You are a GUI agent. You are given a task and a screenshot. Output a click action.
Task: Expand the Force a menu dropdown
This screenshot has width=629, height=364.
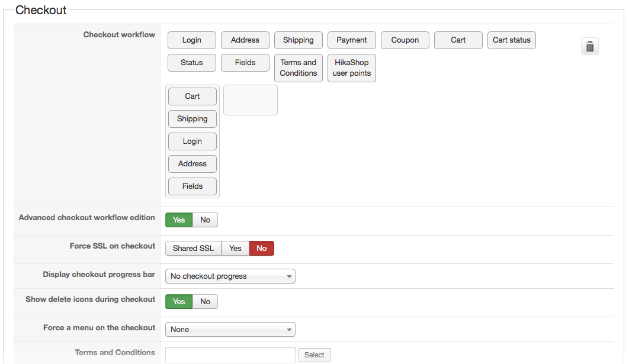tap(230, 330)
